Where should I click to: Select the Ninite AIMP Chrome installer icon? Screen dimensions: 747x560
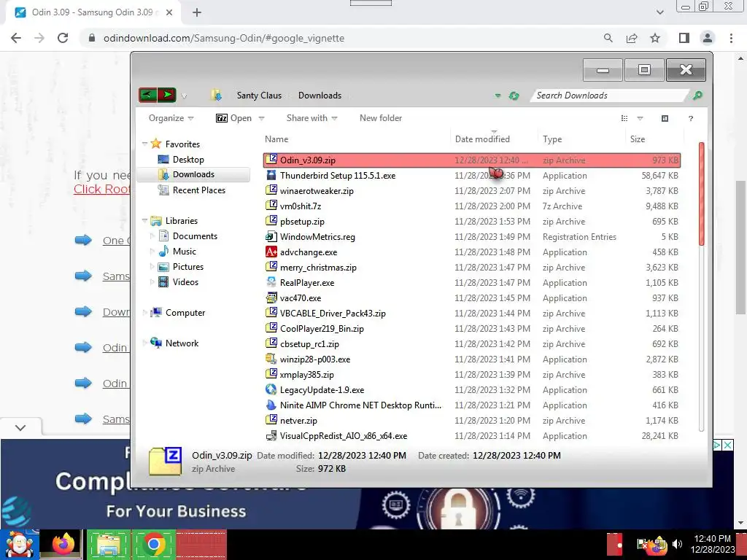(271, 405)
